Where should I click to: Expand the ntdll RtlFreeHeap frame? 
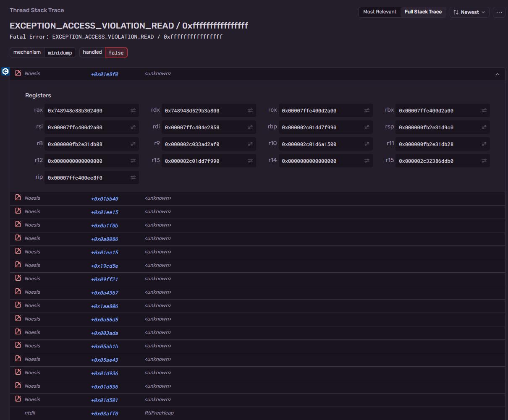point(257,413)
